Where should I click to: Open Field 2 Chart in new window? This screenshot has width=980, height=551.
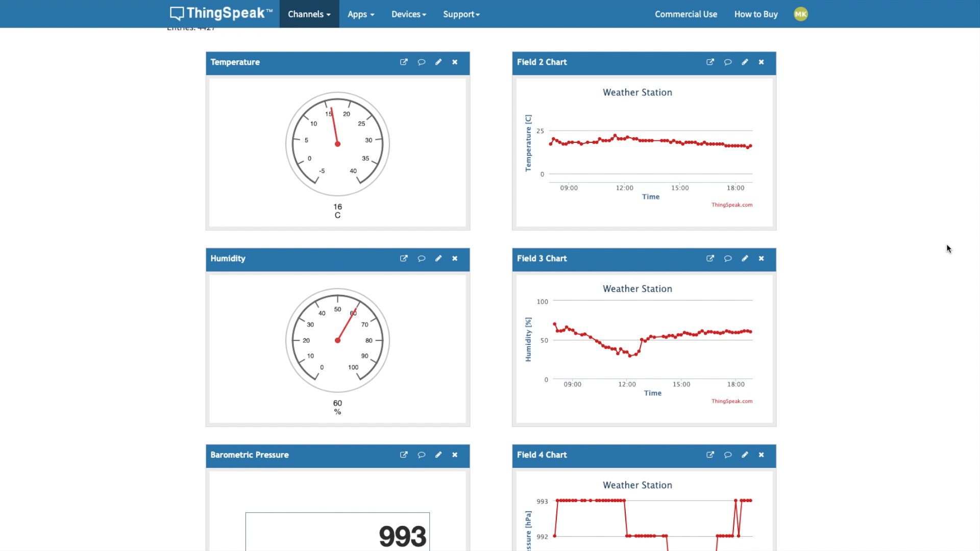click(x=710, y=62)
